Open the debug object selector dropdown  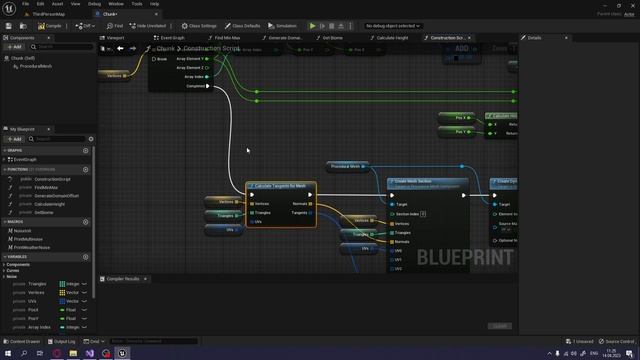point(393,26)
